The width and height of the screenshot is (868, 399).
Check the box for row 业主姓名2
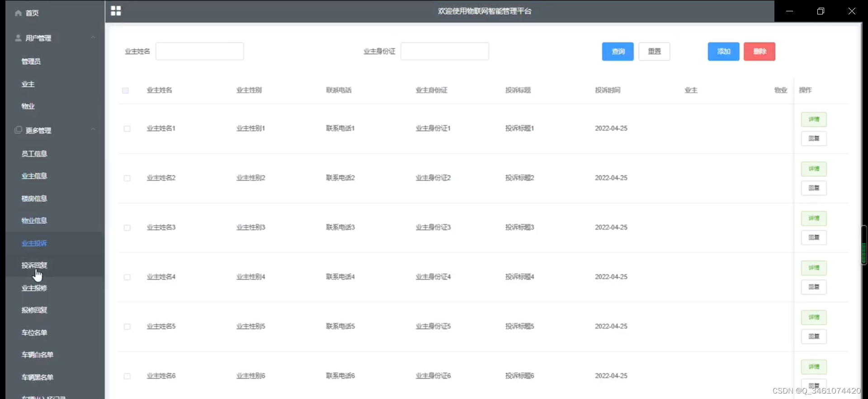coord(127,178)
